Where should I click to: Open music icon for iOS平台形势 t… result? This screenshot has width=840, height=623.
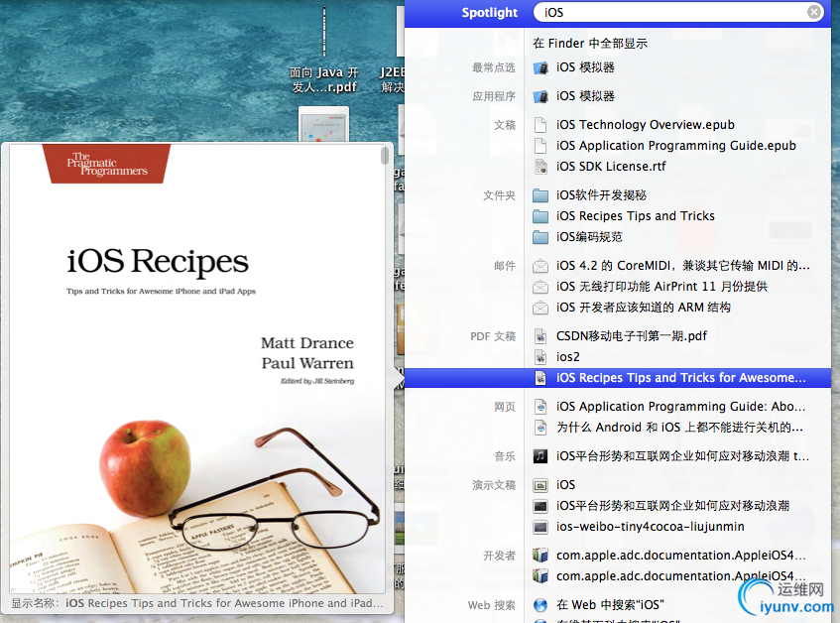pyautogui.click(x=540, y=456)
